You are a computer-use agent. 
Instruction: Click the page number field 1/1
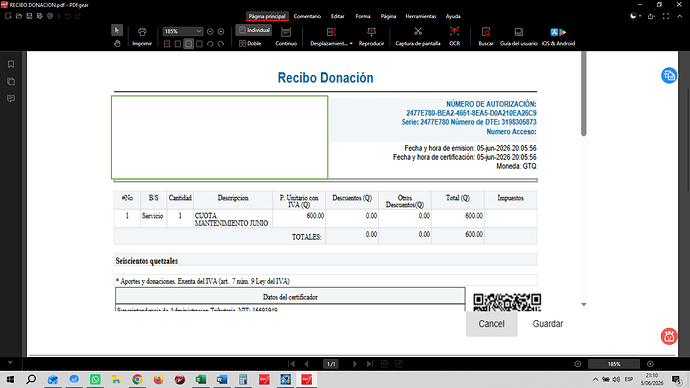[331, 364]
